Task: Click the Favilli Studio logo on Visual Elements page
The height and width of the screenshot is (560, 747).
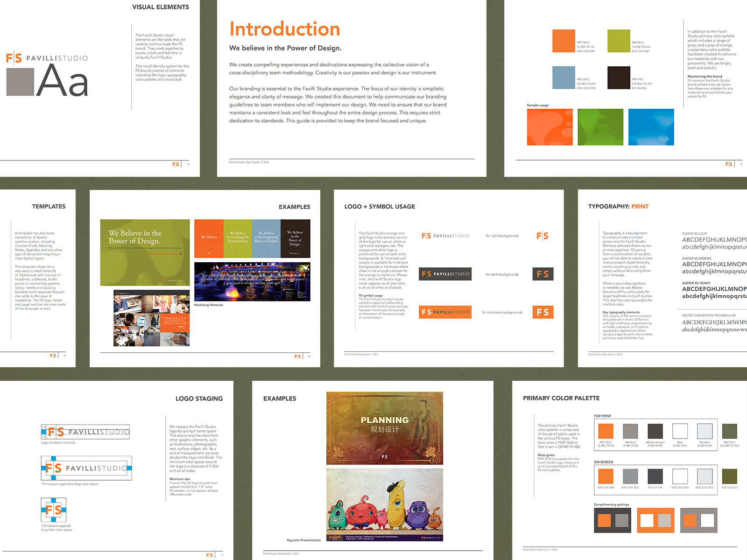Action: (47, 58)
